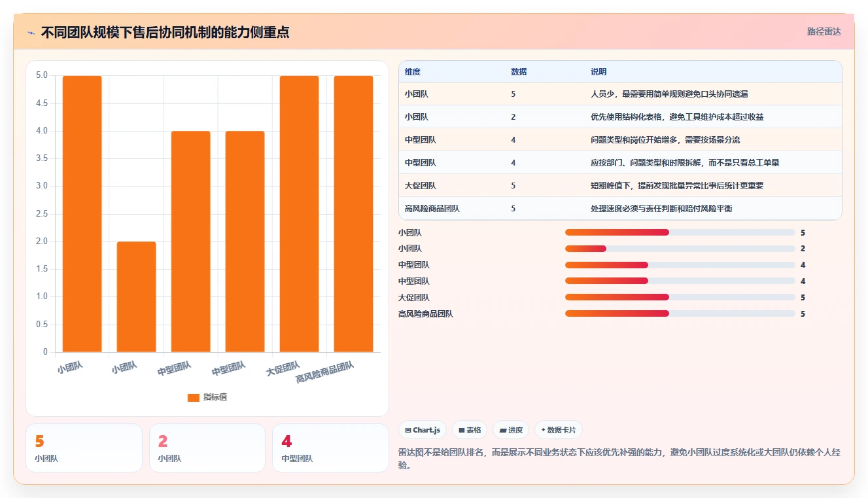Select the stat card showing 2 小团队
Viewport: 868px width, 498px height.
(x=207, y=448)
